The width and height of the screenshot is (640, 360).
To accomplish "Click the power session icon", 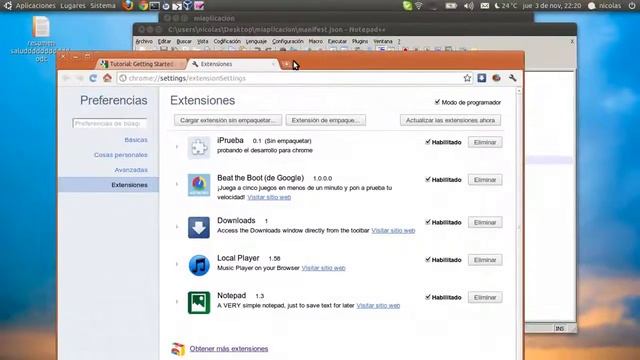I will 632,6.
